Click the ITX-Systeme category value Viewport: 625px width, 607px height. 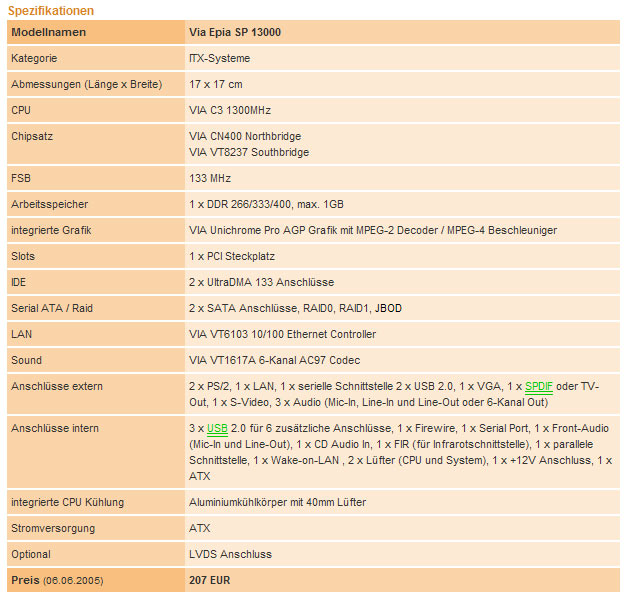[219, 59]
